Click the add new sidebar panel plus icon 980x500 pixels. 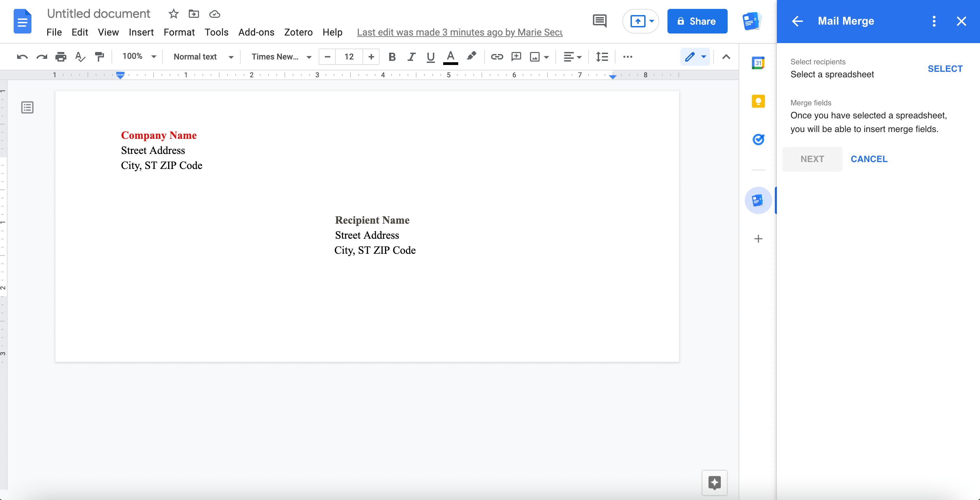pyautogui.click(x=758, y=238)
